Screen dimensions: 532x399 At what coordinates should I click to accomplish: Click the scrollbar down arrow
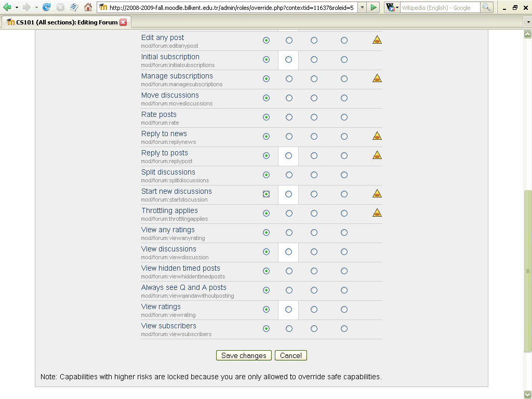tap(528, 394)
